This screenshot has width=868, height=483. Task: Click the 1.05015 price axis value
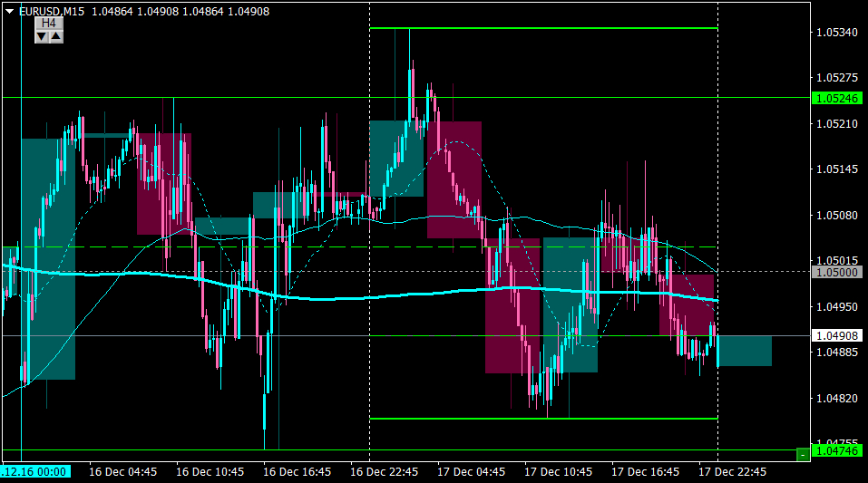pos(837,261)
